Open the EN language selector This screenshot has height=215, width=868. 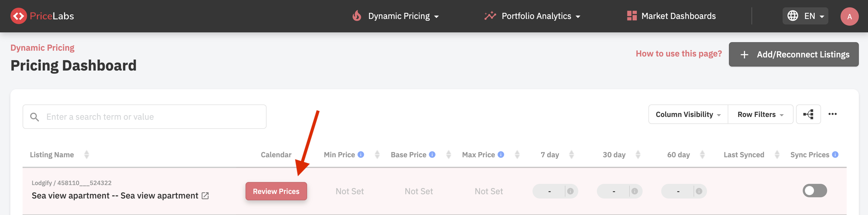click(805, 16)
